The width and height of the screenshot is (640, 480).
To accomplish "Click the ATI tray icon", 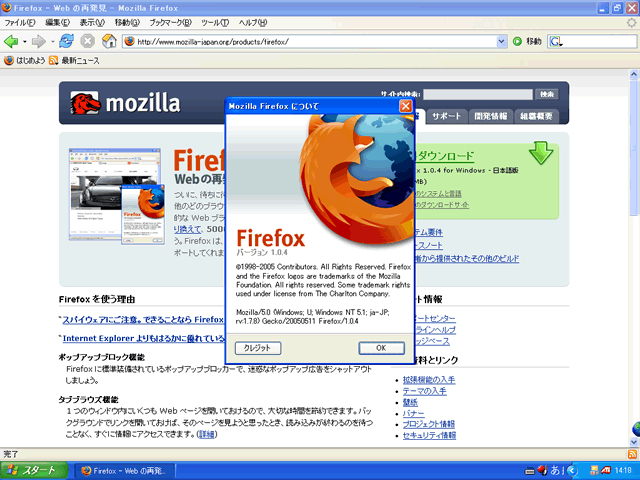I will click(606, 471).
